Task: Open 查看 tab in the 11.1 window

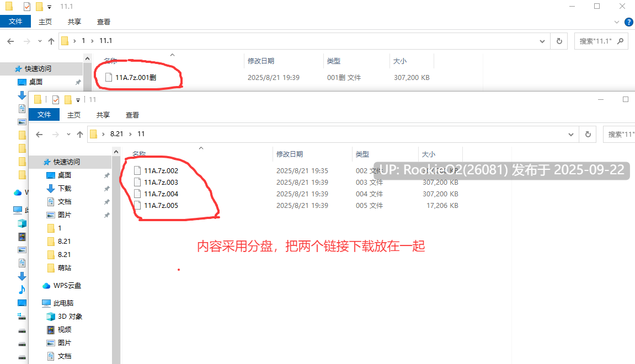Action: pyautogui.click(x=103, y=22)
